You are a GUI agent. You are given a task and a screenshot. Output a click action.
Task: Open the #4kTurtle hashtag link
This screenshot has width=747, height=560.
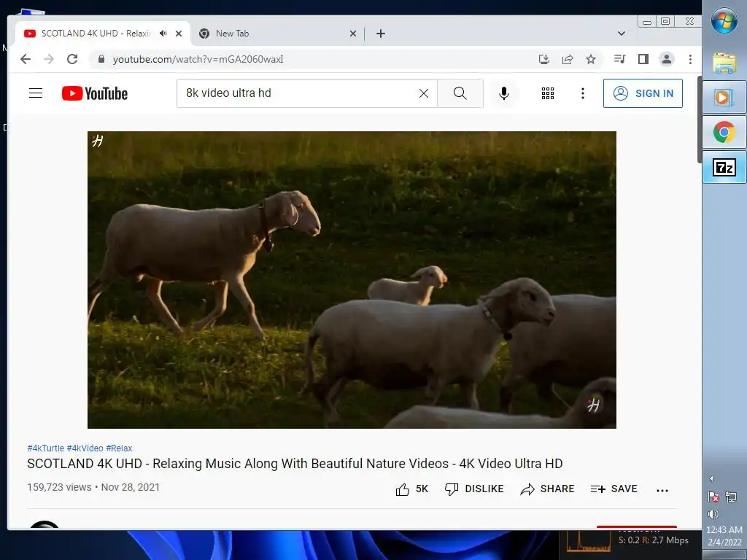(x=46, y=448)
